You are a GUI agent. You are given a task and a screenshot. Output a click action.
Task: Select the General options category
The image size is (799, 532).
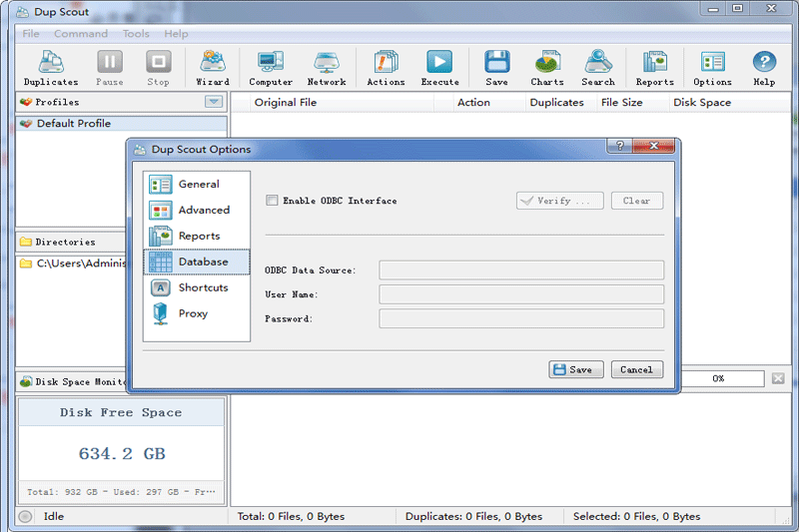197,185
